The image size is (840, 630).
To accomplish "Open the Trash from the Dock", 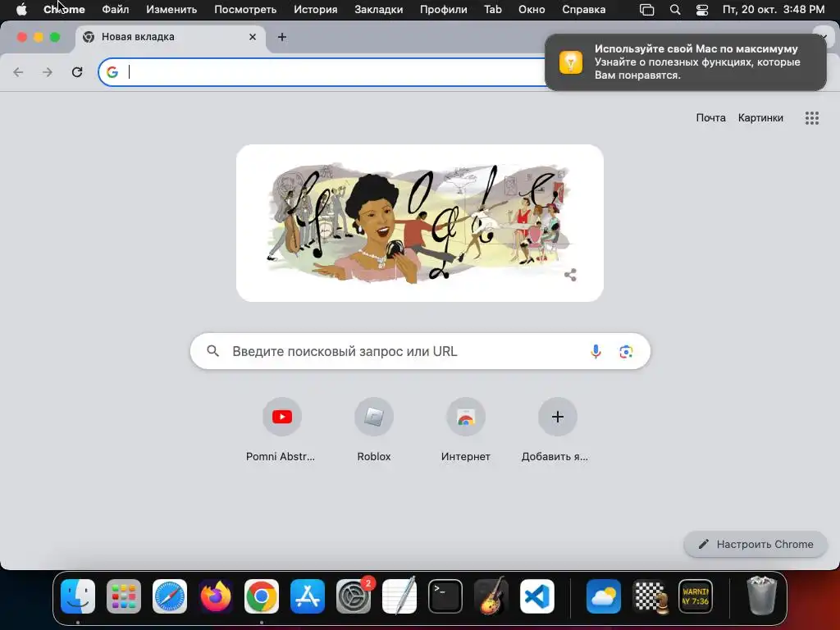I will click(x=761, y=596).
